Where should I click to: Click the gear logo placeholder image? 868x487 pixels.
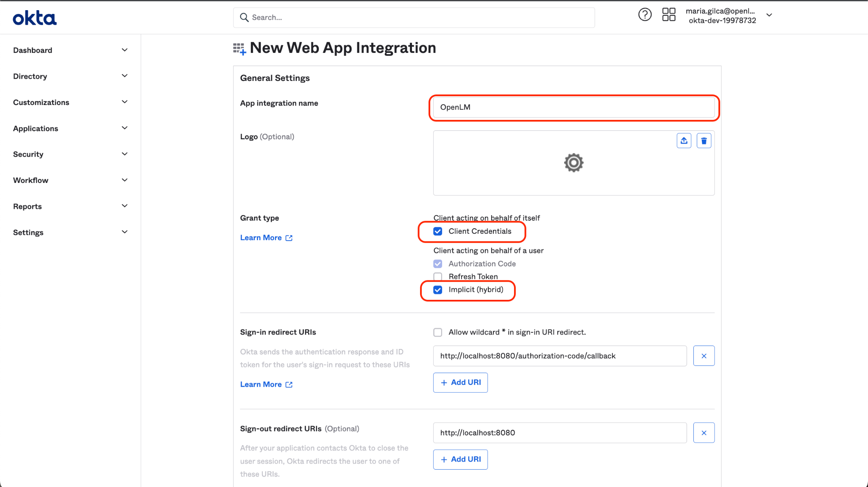click(x=573, y=163)
